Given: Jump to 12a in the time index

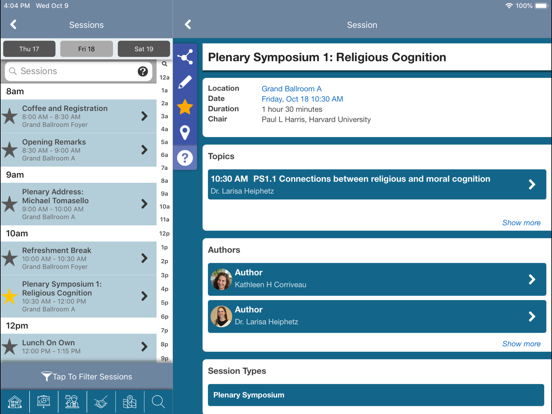Looking at the screenshot, I should pyautogui.click(x=164, y=77).
